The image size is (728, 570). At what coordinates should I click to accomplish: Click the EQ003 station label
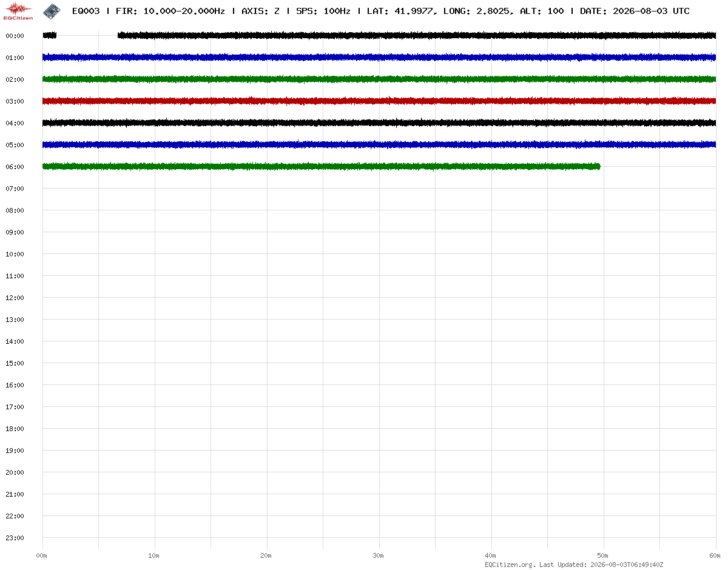(x=86, y=11)
